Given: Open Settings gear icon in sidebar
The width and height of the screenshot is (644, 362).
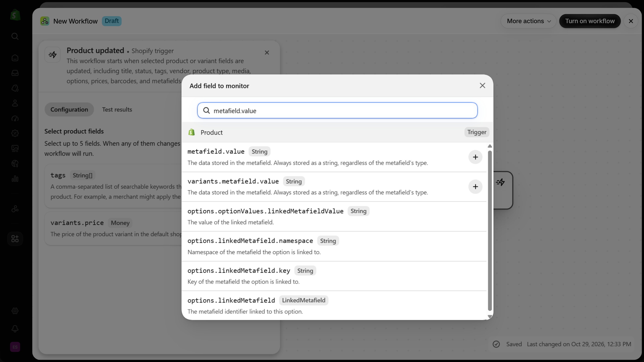Looking at the screenshot, I should pyautogui.click(x=15, y=311).
